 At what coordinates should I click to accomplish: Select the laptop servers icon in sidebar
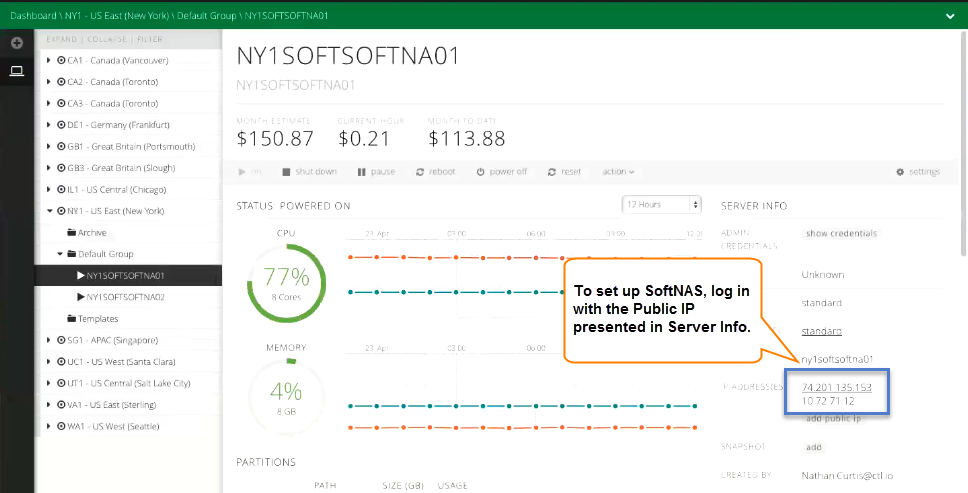[17, 71]
